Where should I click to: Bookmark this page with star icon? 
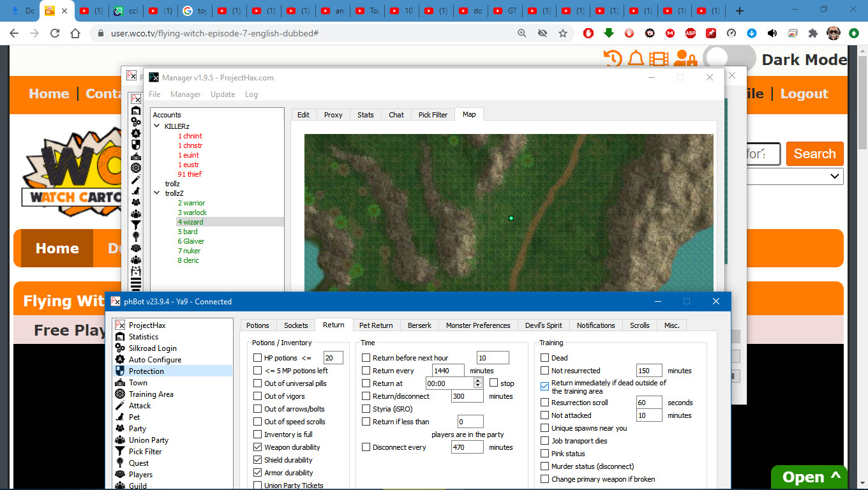[x=562, y=33]
